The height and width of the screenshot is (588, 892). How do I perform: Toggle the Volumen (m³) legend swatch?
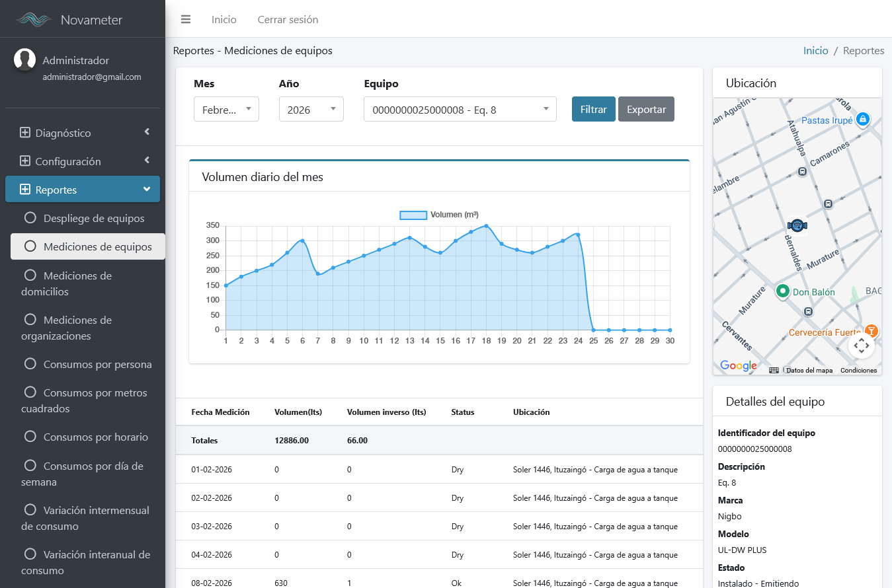pos(413,215)
